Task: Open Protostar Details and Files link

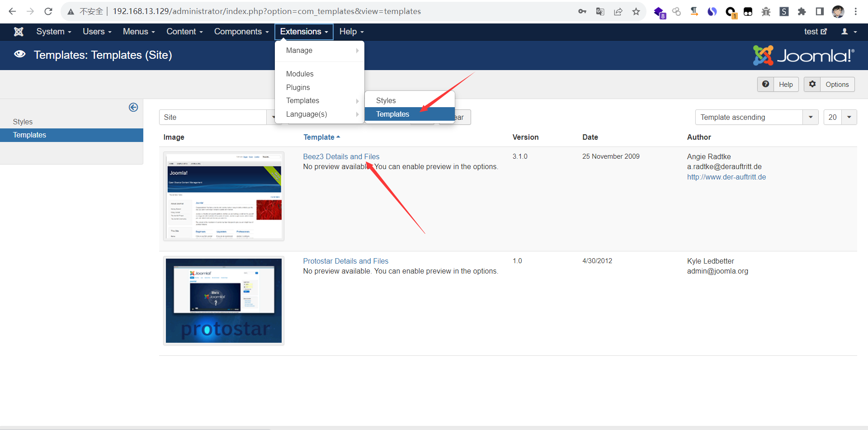Action: pyautogui.click(x=345, y=261)
